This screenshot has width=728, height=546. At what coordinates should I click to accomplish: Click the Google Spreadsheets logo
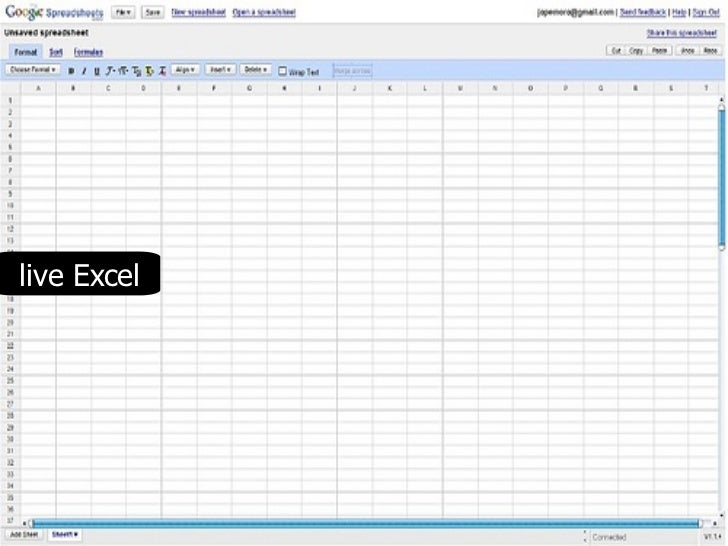[x=54, y=12]
